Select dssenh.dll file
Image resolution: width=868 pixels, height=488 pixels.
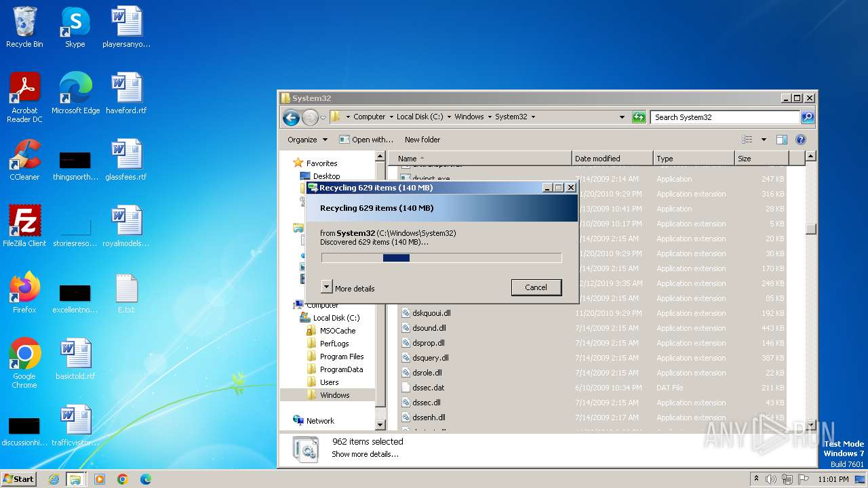(x=429, y=418)
